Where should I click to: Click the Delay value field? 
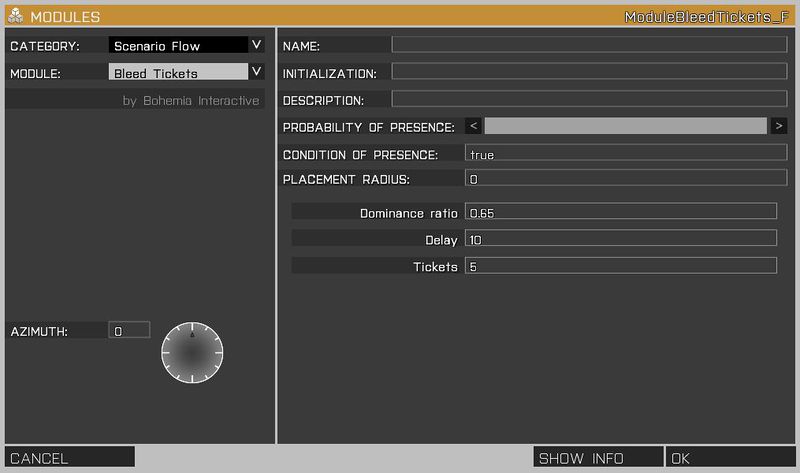click(621, 239)
